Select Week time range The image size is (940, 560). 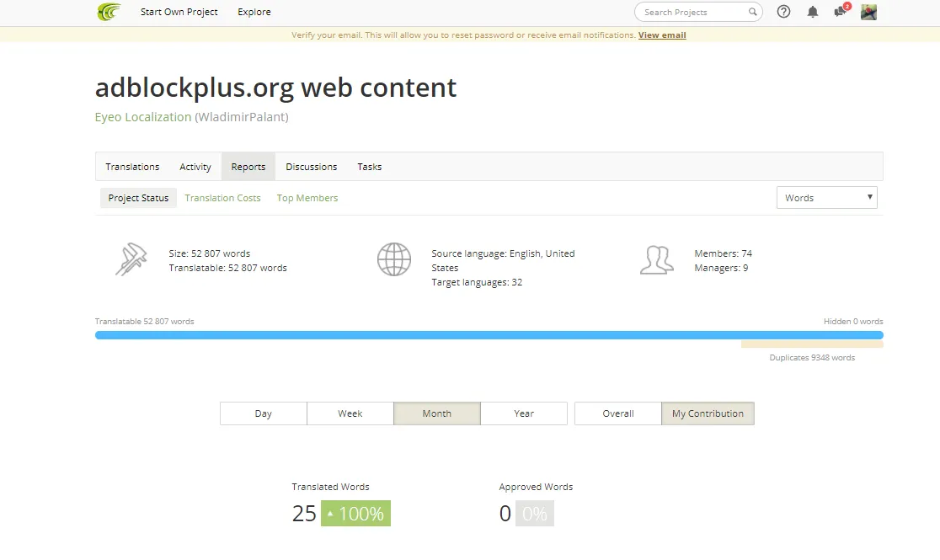350,413
